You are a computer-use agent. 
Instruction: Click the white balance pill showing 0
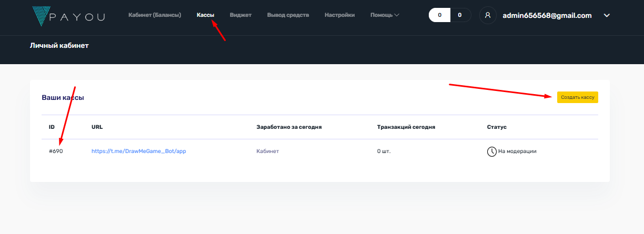coord(439,15)
